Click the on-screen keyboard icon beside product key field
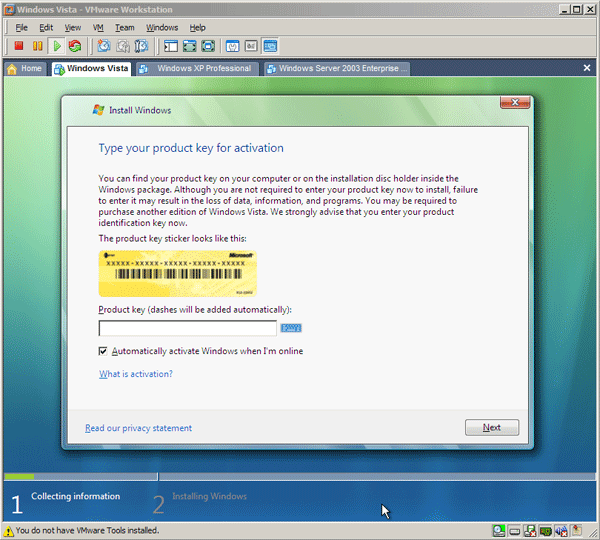The height and width of the screenshot is (540, 600). tap(291, 328)
